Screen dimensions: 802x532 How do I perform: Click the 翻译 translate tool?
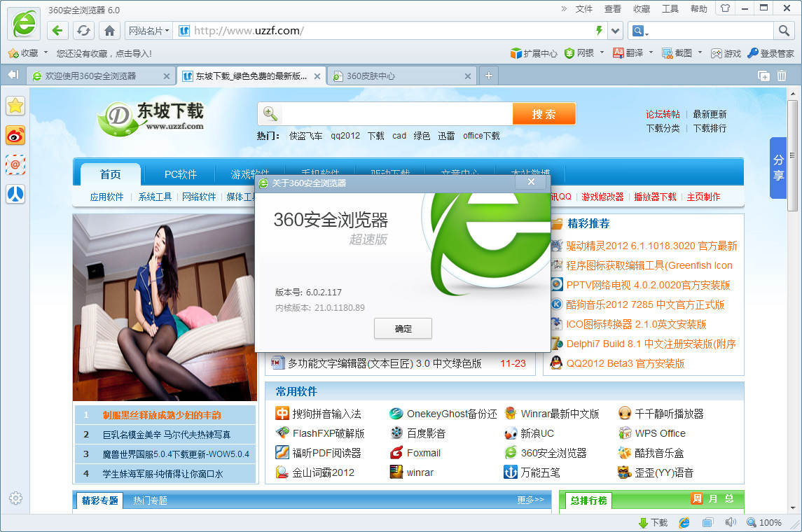pos(628,53)
